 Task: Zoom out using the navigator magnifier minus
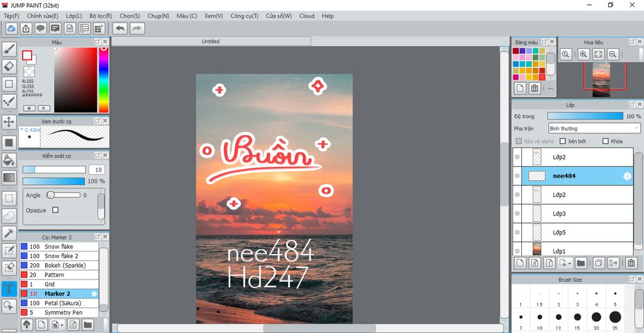coord(613,54)
